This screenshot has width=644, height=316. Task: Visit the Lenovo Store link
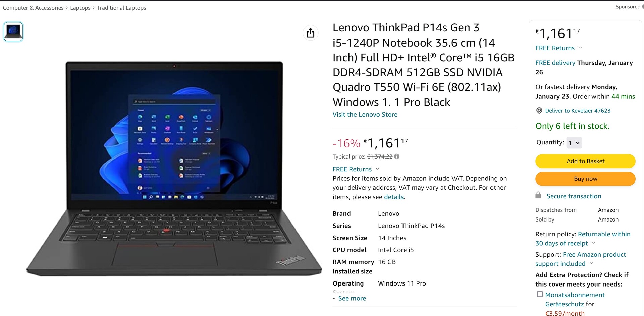tap(365, 115)
